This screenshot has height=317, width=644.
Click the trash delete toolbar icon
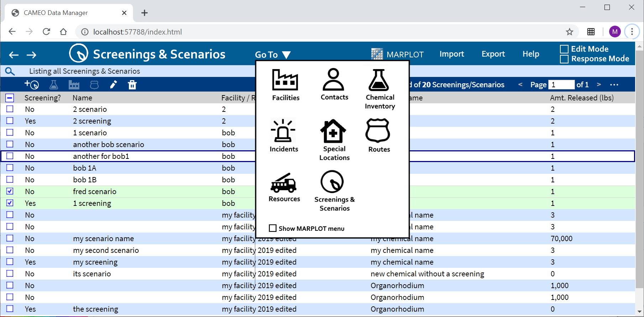[132, 85]
